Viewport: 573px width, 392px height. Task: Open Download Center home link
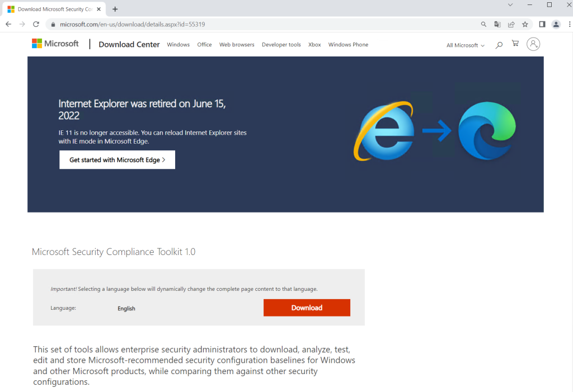[x=129, y=45]
